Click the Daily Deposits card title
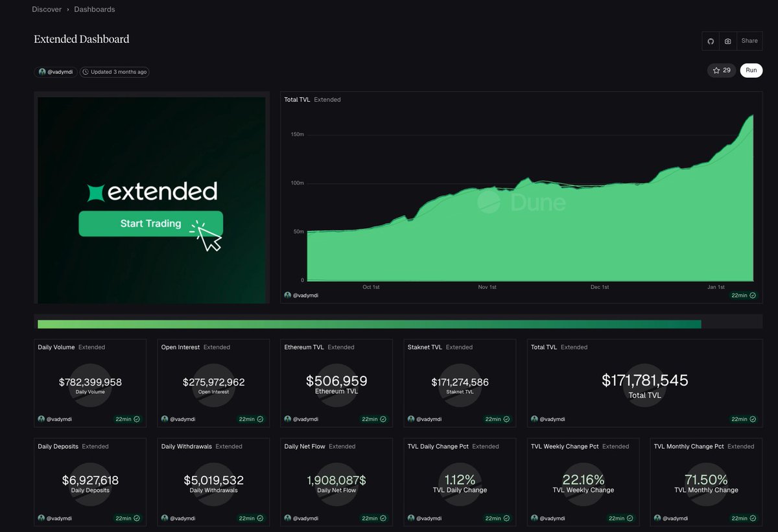 [x=58, y=446]
